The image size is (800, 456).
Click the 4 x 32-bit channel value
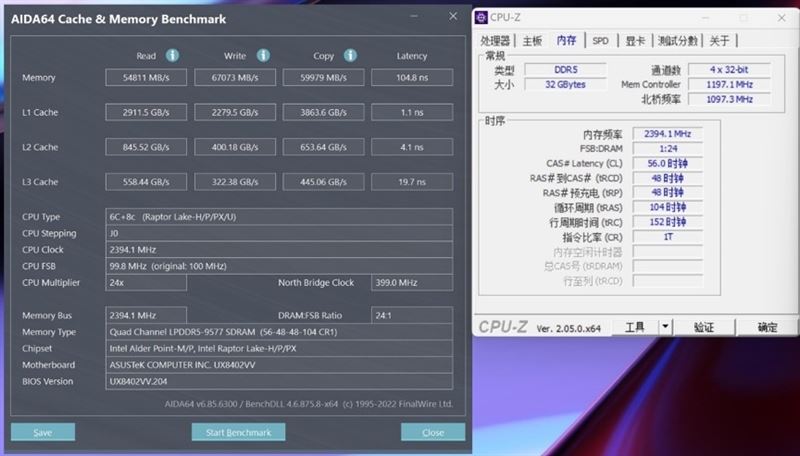click(x=729, y=69)
